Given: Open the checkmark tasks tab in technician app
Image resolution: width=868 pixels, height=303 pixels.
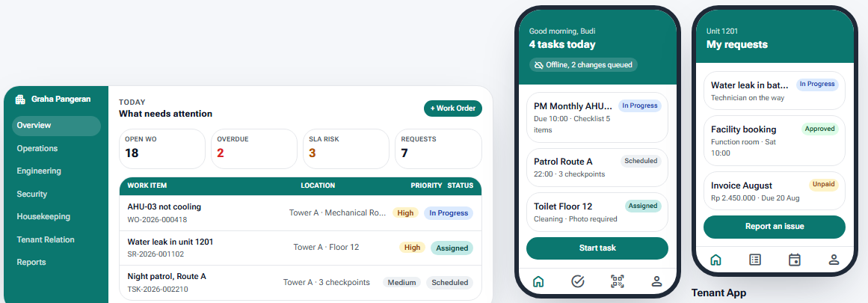Looking at the screenshot, I should click(x=577, y=281).
